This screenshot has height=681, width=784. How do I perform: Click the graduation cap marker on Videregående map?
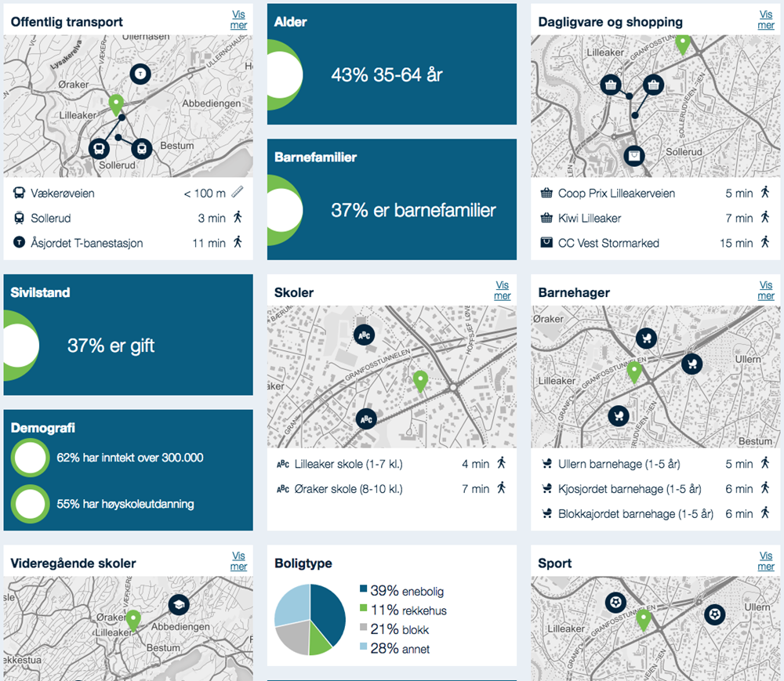180,605
